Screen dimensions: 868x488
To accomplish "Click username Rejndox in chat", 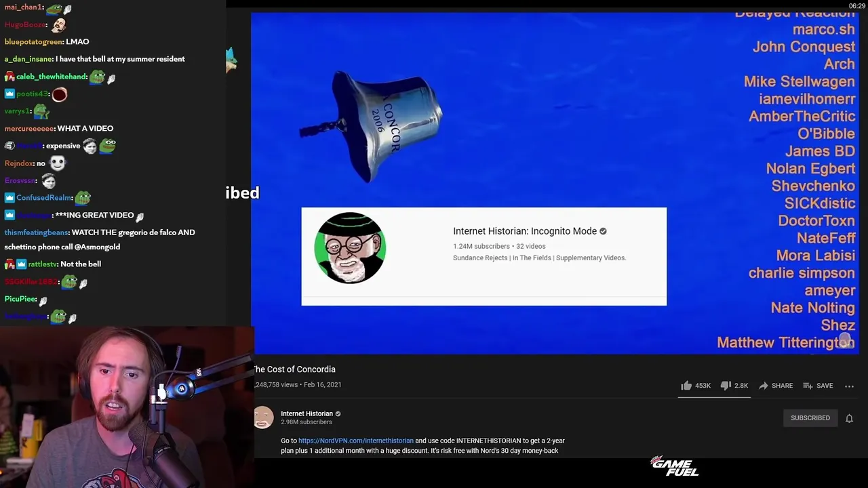I will (x=19, y=163).
